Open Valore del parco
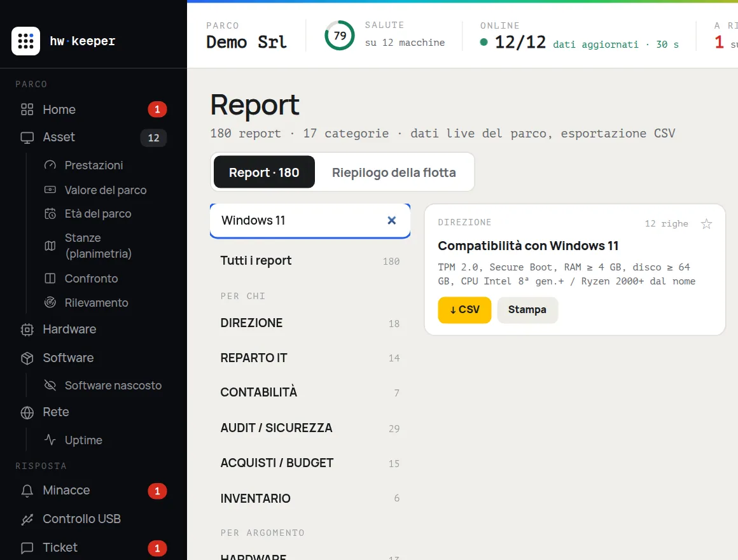Screen dimensions: 738x560 (x=106, y=190)
